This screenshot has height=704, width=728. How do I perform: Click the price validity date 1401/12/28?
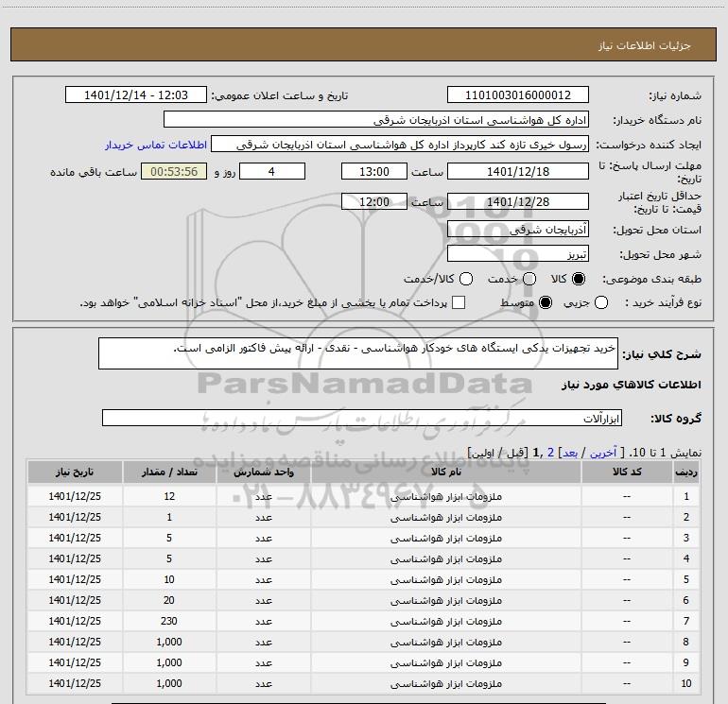click(518, 202)
